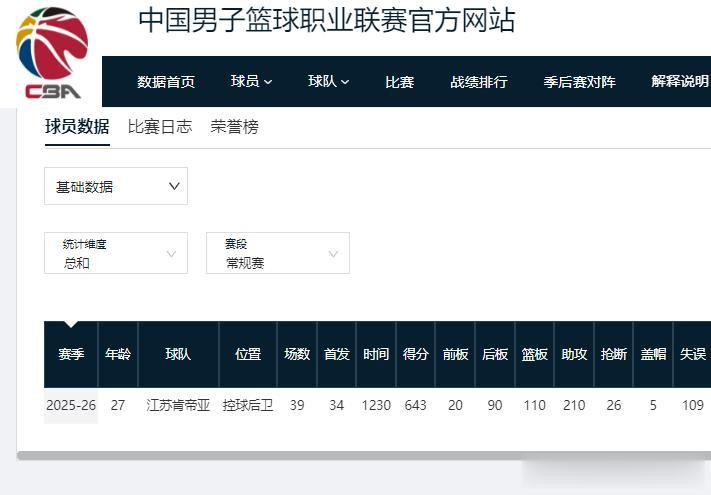711x495 pixels.
Task: Open 解释说明 page
Action: (679, 82)
